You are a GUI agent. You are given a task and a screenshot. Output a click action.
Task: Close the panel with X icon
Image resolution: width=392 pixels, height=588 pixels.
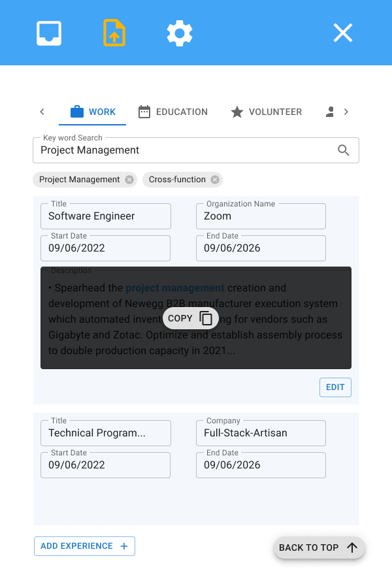pos(343,33)
